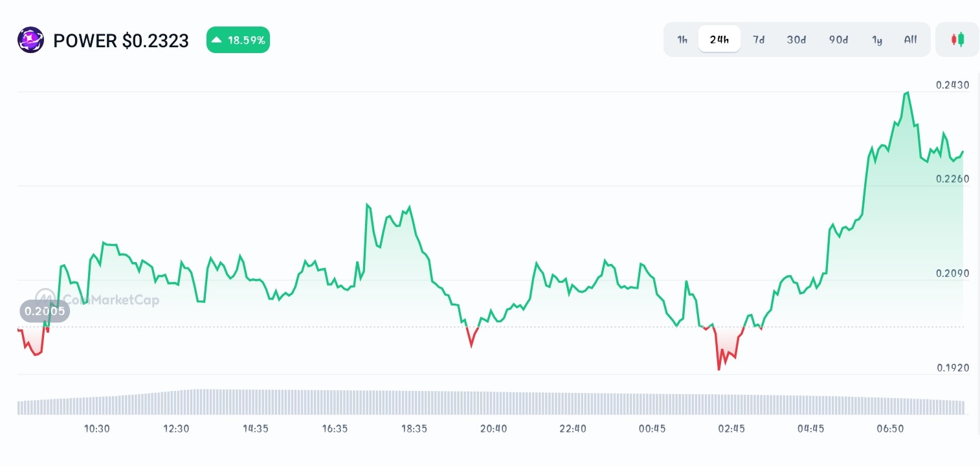Click the 14:35 time axis label

tap(256, 428)
